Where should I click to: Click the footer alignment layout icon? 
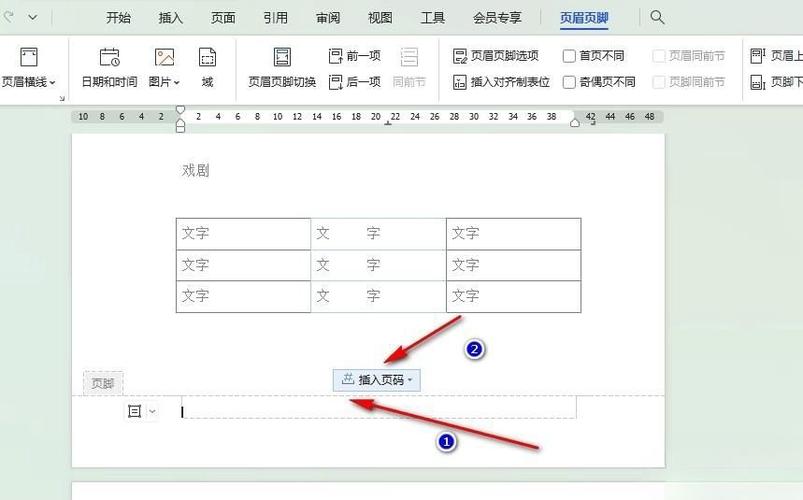tap(134, 411)
